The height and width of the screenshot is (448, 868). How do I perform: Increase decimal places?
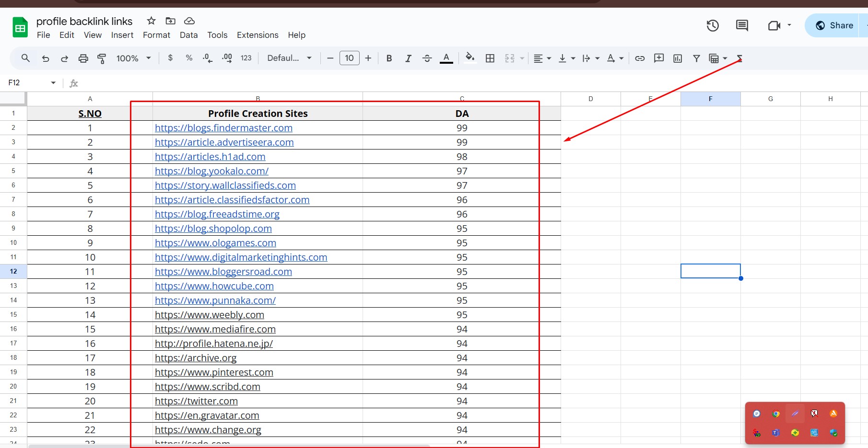pos(227,58)
